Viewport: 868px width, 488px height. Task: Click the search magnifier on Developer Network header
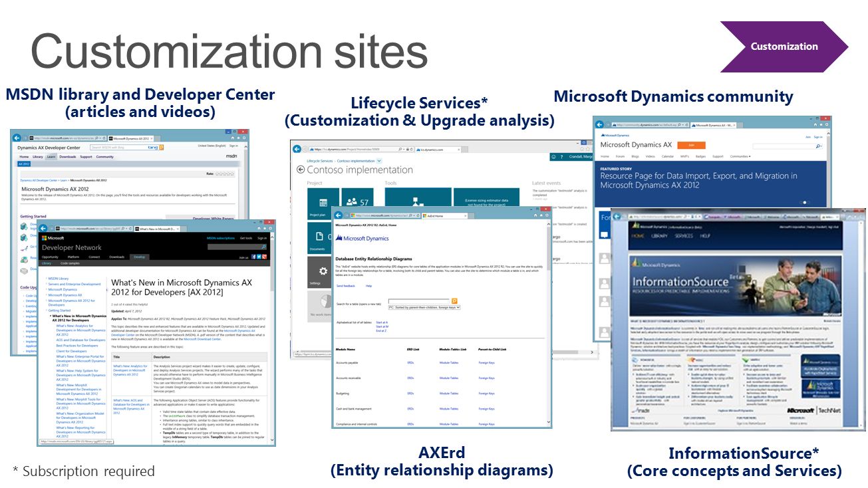pyautogui.click(x=263, y=247)
